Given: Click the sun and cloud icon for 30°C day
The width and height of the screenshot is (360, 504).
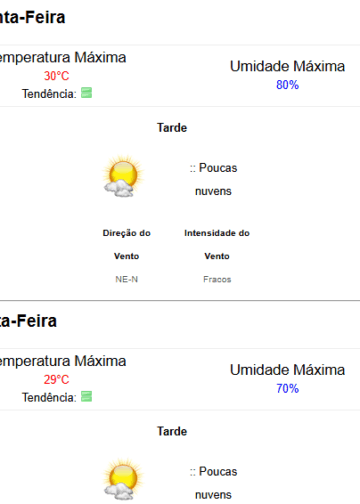Looking at the screenshot, I should 123,176.
